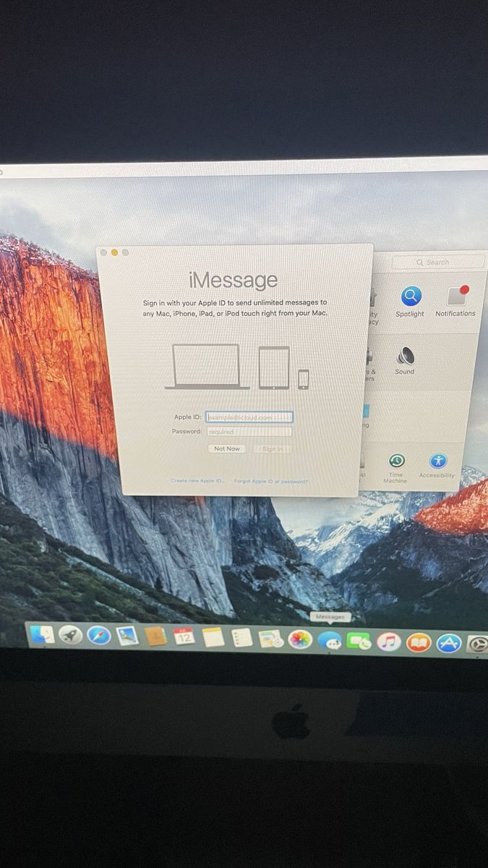Image resolution: width=488 pixels, height=868 pixels.
Task: Open Notifications pane in System Preferences
Action: 455,302
